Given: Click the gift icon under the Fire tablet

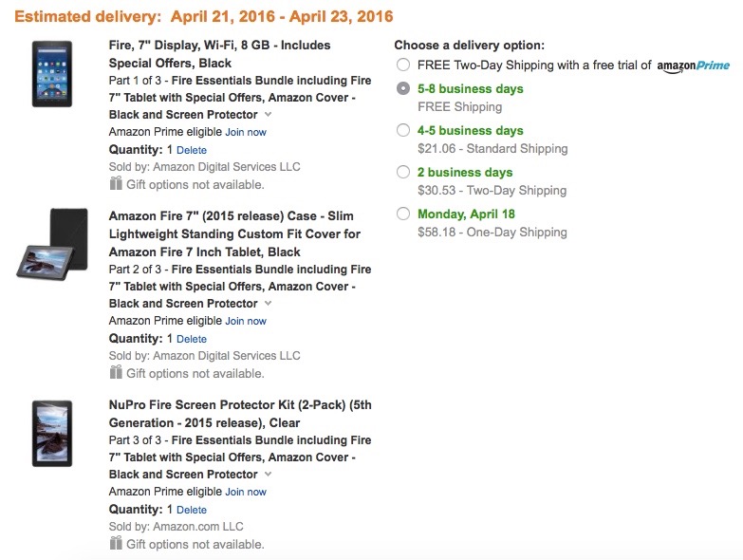Looking at the screenshot, I should (x=116, y=183).
